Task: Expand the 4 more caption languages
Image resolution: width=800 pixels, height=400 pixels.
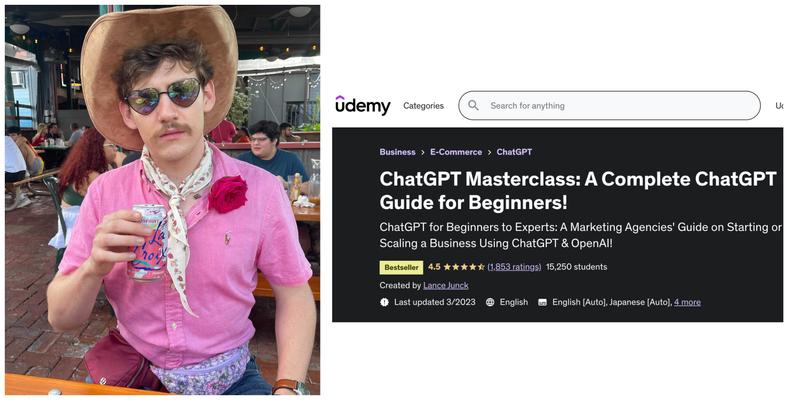Action: (687, 302)
